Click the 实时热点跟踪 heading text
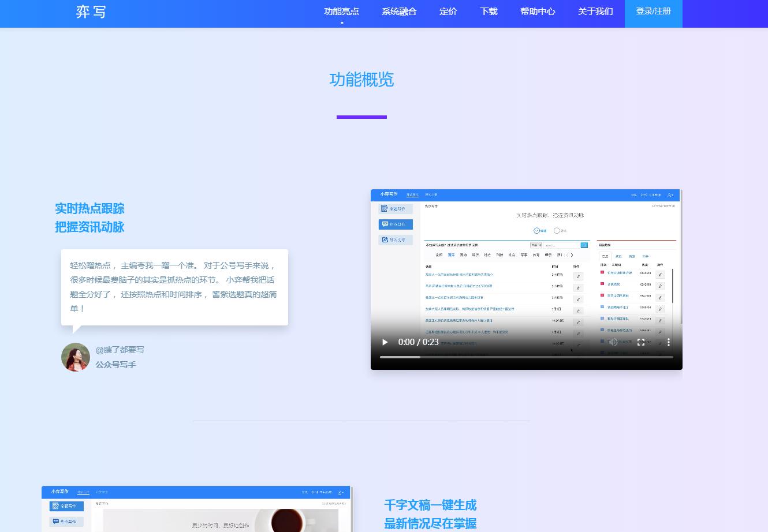 tap(90, 208)
